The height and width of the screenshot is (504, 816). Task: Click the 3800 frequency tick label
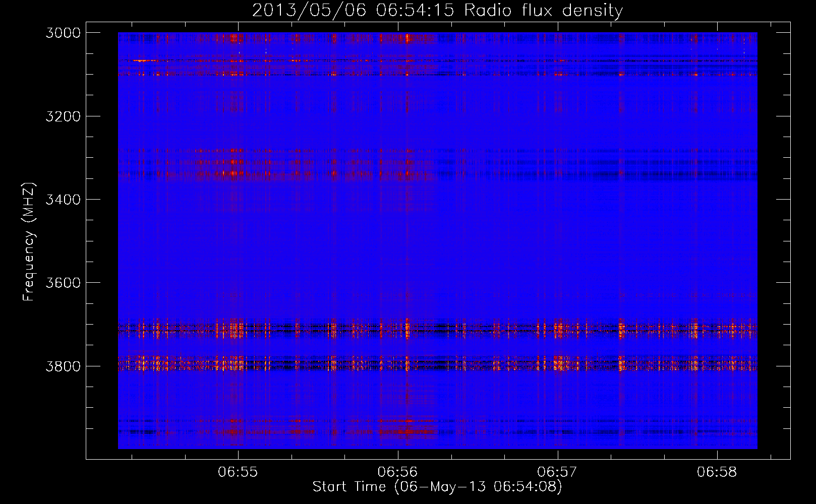tap(63, 366)
